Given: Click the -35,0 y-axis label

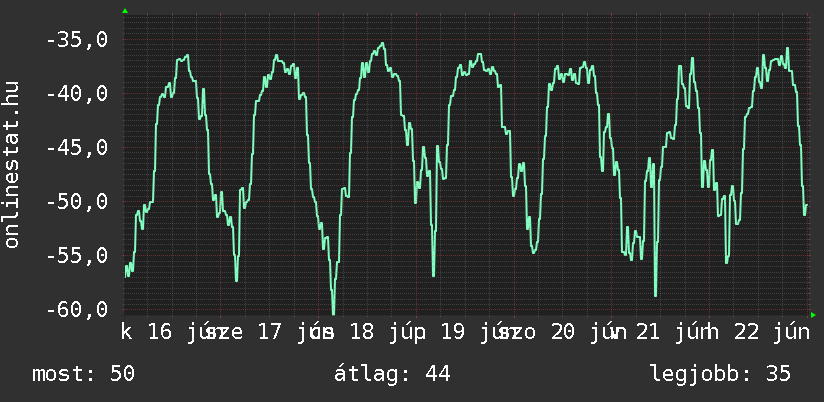Looking at the screenshot, I should click(x=77, y=40).
